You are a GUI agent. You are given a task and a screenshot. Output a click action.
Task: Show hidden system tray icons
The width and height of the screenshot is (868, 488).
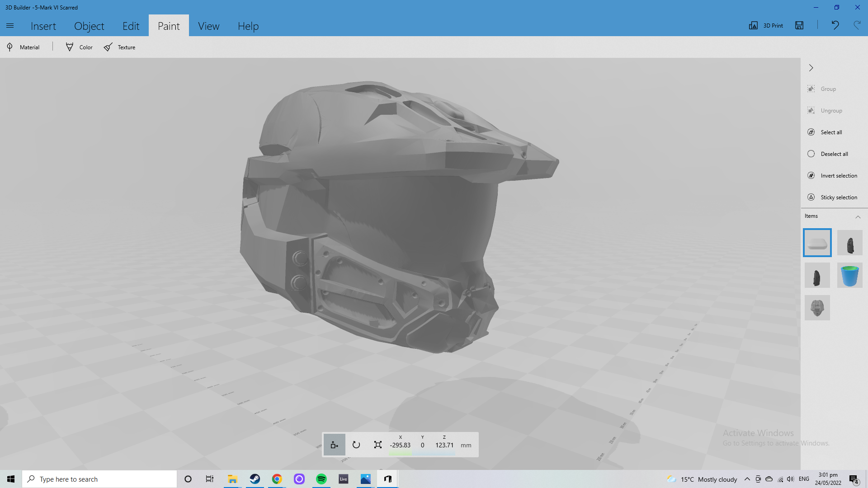[747, 479]
